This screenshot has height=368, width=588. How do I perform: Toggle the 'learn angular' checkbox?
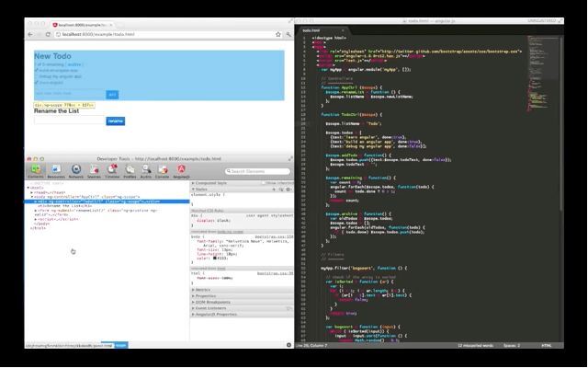37,82
